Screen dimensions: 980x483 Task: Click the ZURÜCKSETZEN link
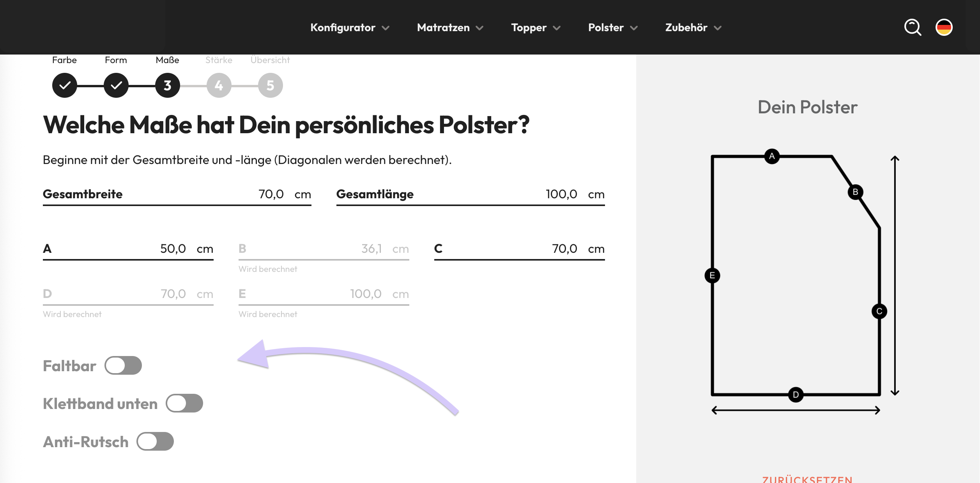coord(808,478)
